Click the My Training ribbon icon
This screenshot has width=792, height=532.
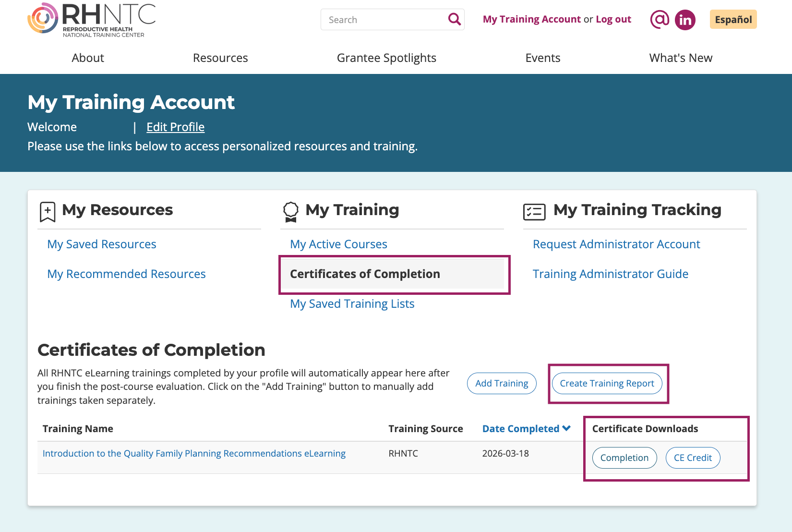pos(290,210)
